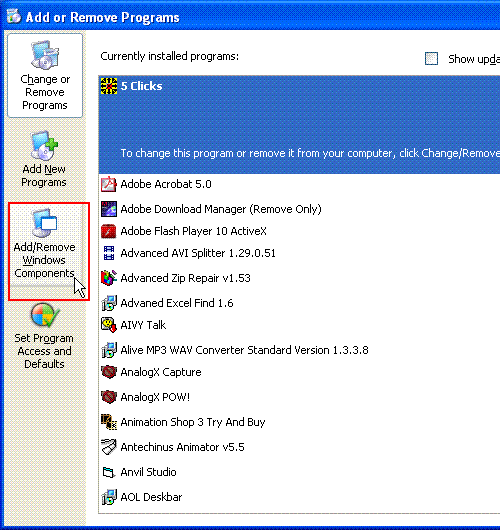Click the AnalogX POW! icon
The width and height of the screenshot is (500, 530).
(109, 397)
